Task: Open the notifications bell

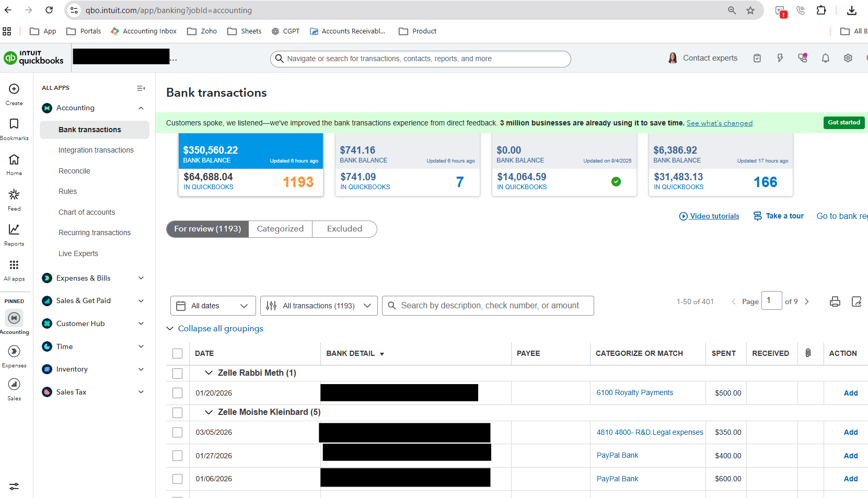Action: [x=826, y=58]
